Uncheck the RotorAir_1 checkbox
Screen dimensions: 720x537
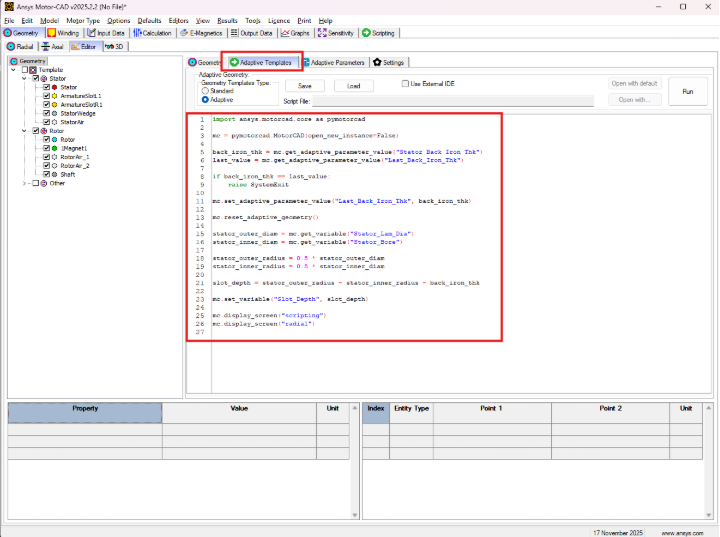tap(46, 157)
